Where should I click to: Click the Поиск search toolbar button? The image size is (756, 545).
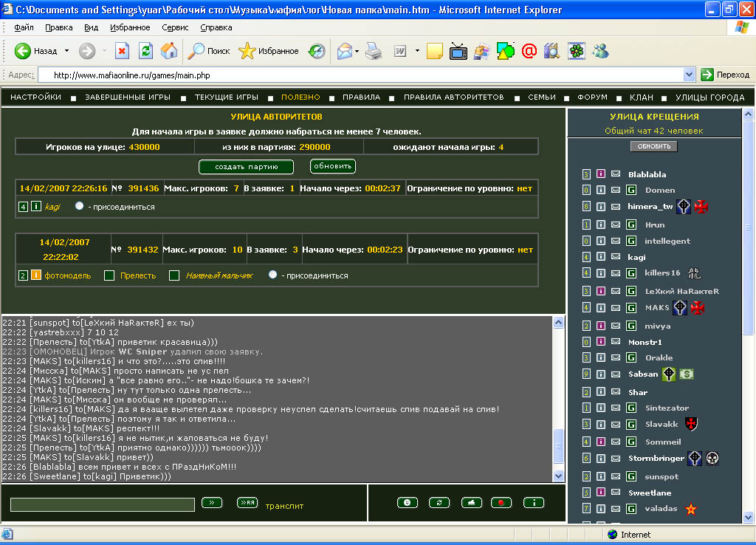[x=209, y=51]
